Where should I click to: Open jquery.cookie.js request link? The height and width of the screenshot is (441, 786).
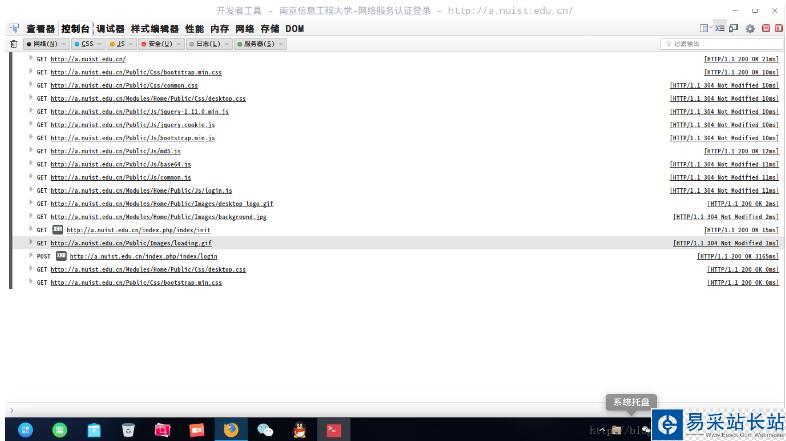coord(132,124)
